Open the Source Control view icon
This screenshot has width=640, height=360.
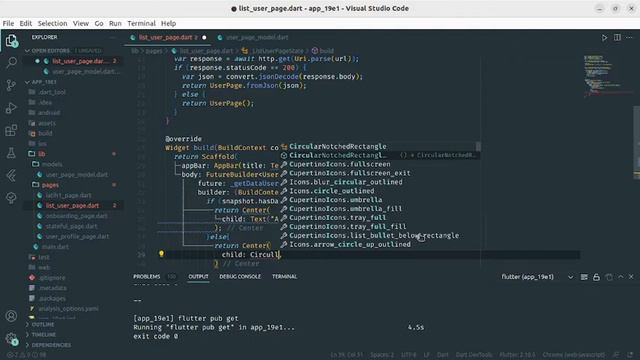coord(11,85)
